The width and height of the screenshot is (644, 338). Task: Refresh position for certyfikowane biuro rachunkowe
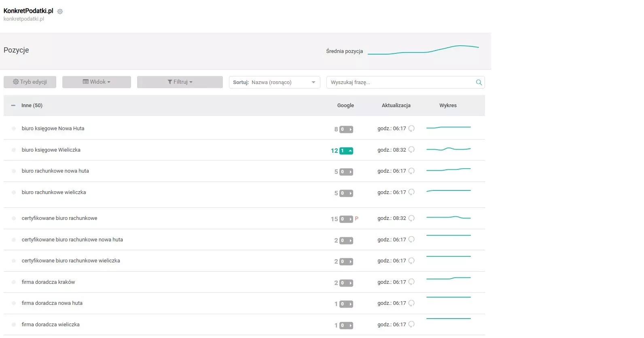tap(411, 218)
